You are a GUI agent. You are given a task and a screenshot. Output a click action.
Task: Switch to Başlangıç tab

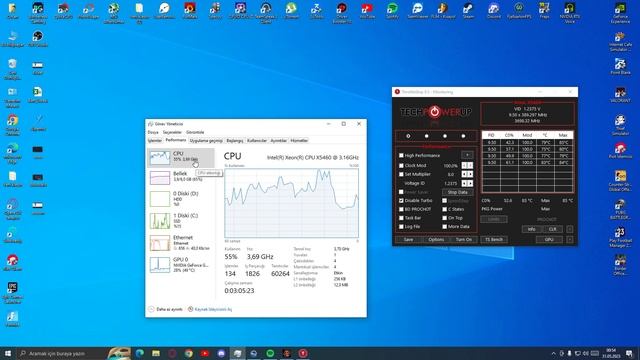click(x=235, y=140)
